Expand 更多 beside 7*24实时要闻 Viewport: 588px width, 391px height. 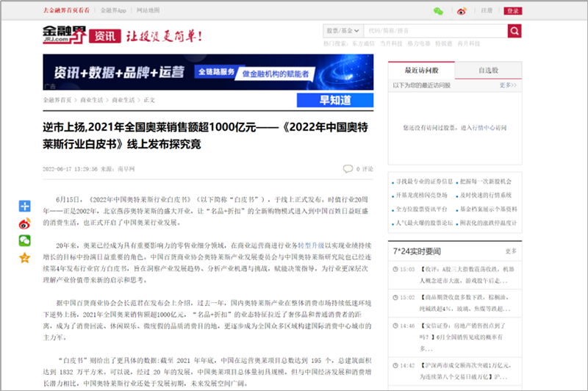coord(511,251)
